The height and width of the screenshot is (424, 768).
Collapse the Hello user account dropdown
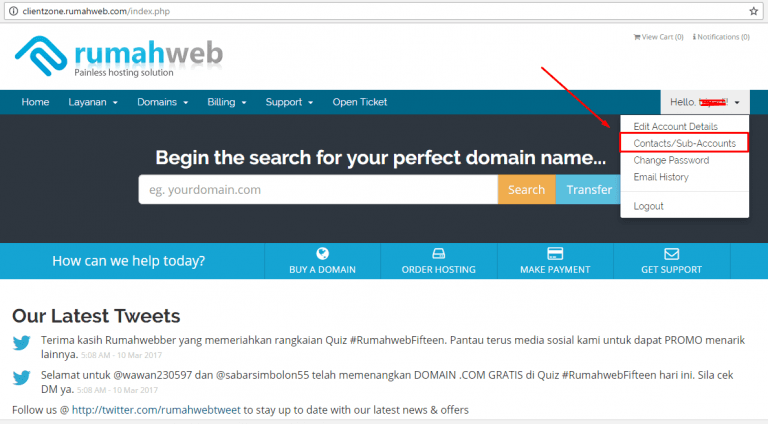(x=705, y=102)
